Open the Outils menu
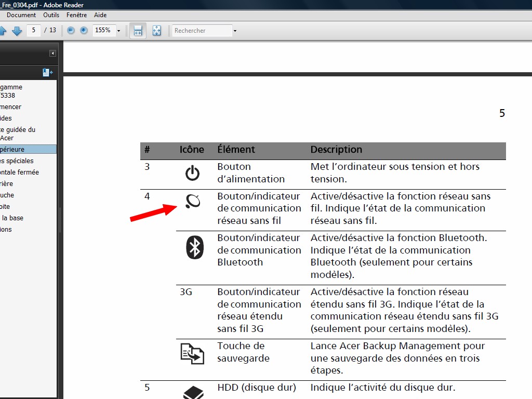This screenshot has height=399, width=532. [51, 15]
